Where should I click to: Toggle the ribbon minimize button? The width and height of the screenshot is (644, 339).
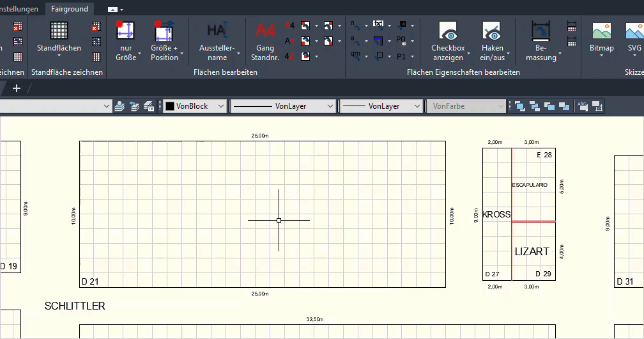pos(112,10)
